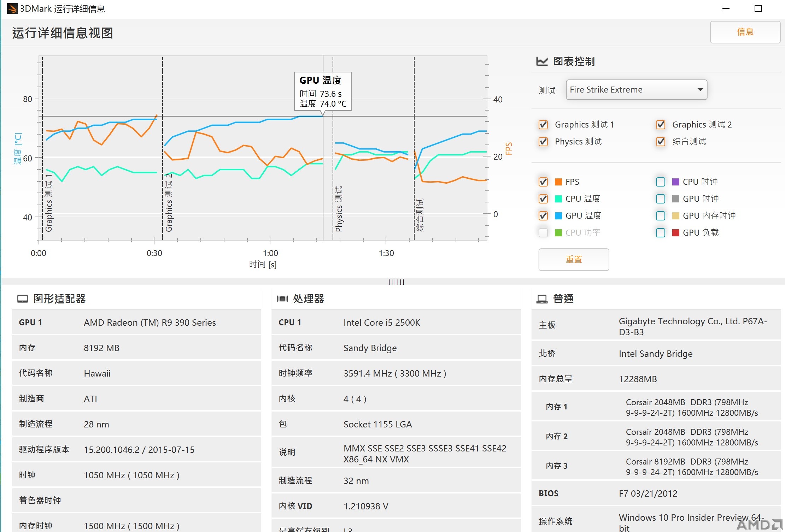Image resolution: width=785 pixels, height=532 pixels.
Task: Click the 重置 reset button
Action: tap(574, 260)
